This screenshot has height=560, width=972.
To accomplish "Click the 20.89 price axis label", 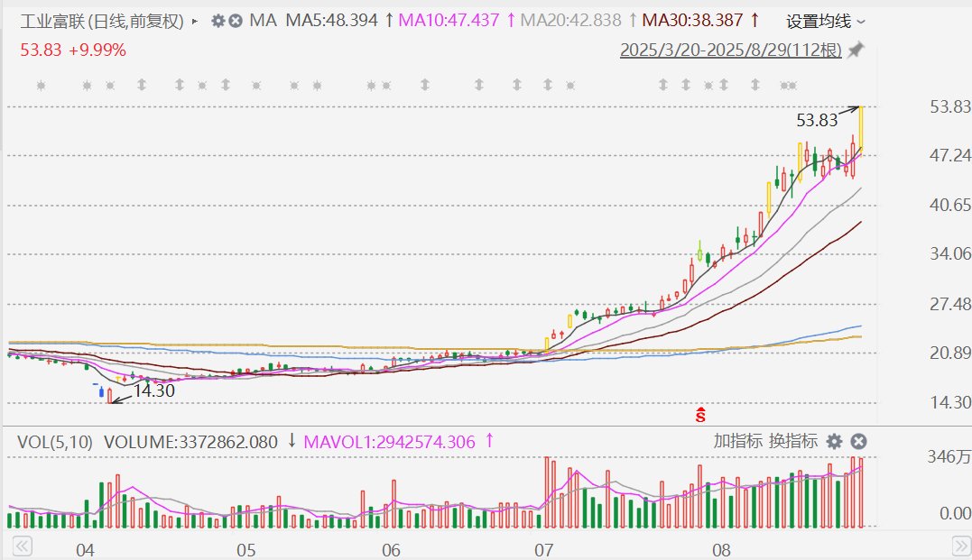I will click(949, 353).
